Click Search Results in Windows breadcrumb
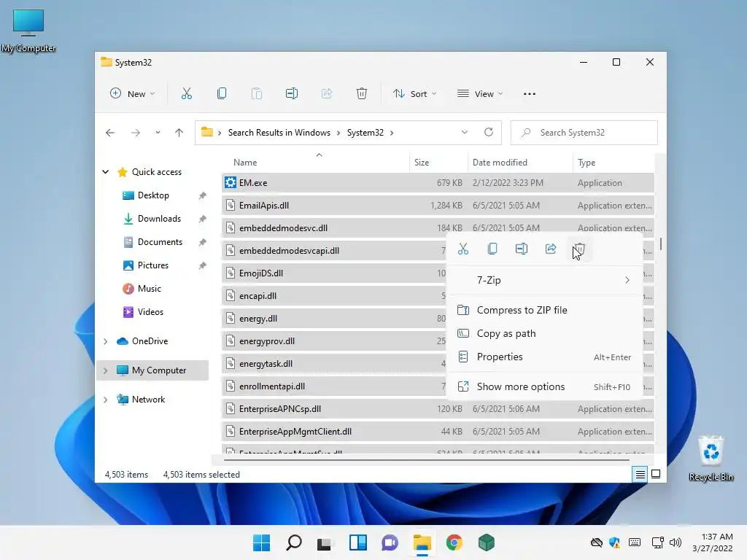The height and width of the screenshot is (560, 747). click(x=279, y=133)
